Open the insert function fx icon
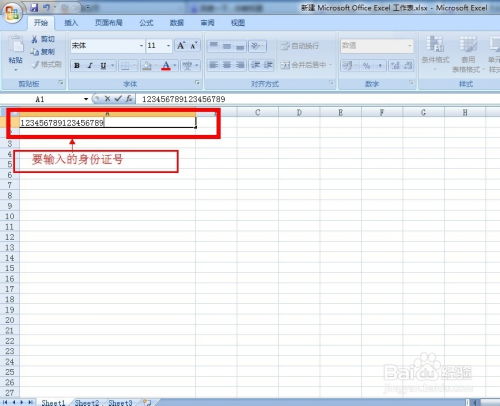Viewport: 500px width, 406px height. pos(129,99)
